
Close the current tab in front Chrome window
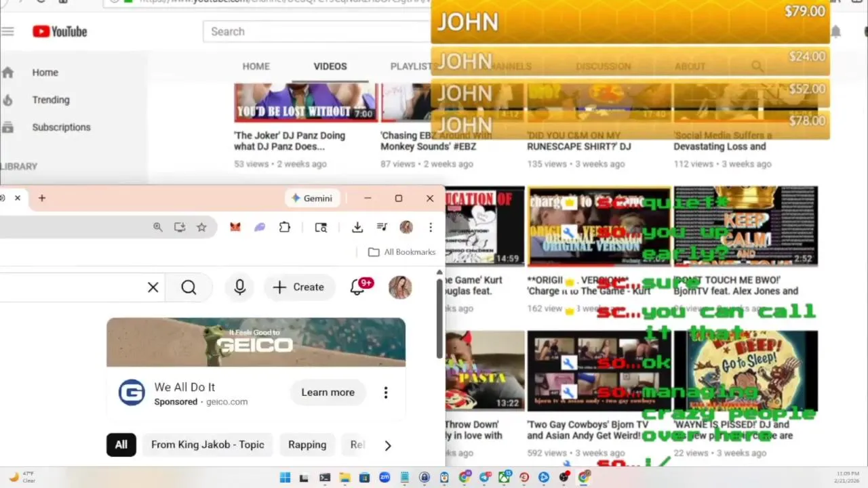(18, 198)
